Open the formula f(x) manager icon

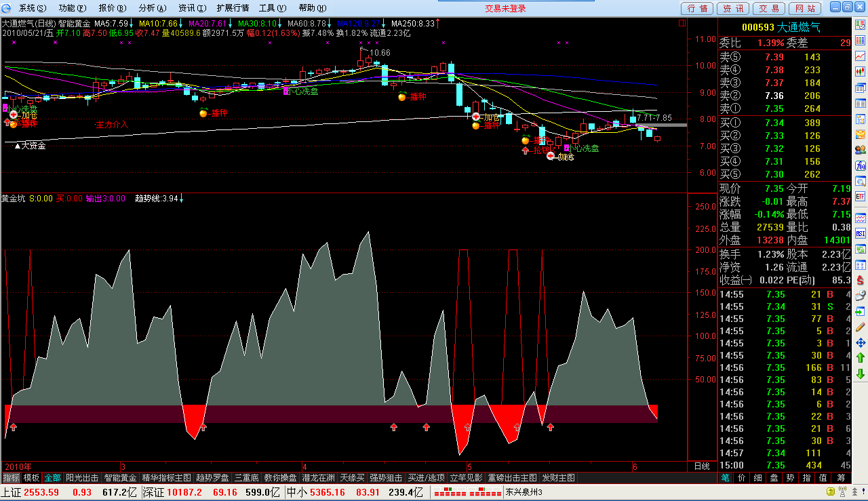pyautogui.click(x=860, y=165)
